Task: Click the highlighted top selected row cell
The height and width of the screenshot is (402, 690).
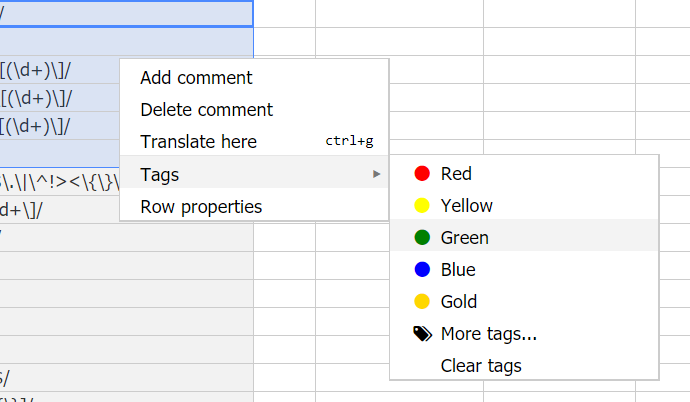Action: tap(126, 13)
